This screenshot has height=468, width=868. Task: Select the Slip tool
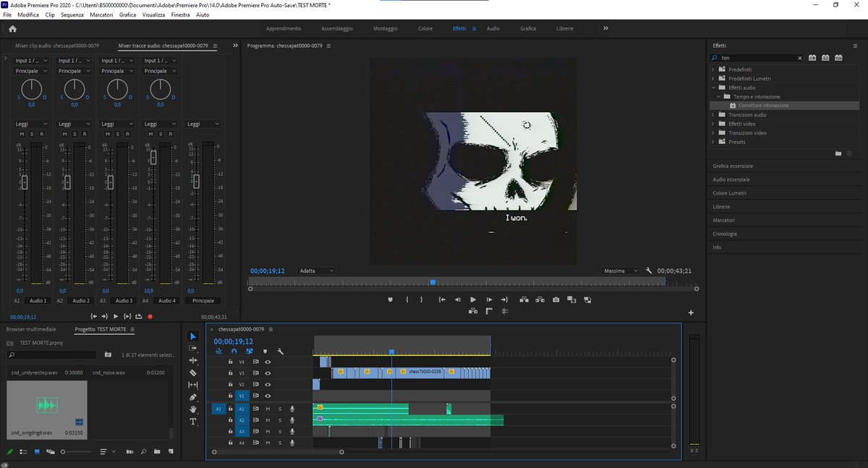click(x=193, y=385)
